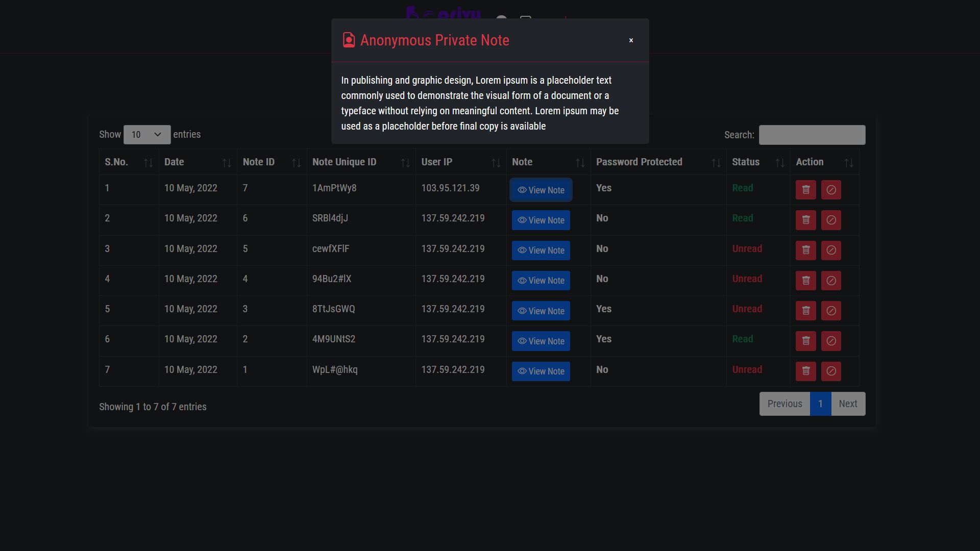Close the Anonymous Private Note popup
The image size is (980, 551).
[x=631, y=40]
